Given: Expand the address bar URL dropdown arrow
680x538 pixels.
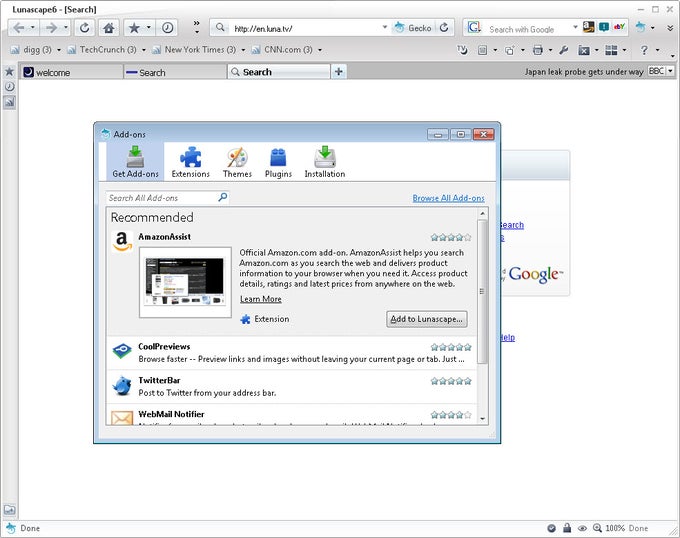Looking at the screenshot, I should (x=385, y=27).
